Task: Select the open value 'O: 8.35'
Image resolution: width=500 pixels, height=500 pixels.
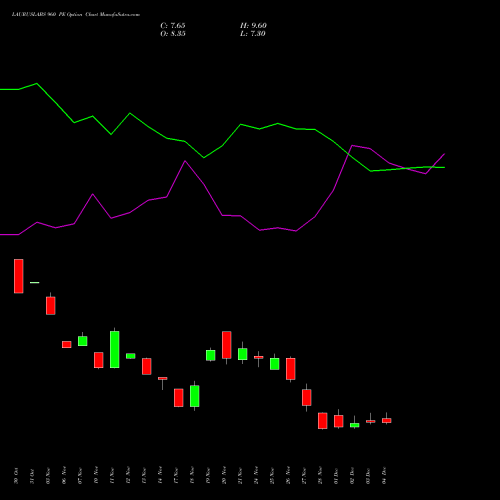Action: click(173, 34)
